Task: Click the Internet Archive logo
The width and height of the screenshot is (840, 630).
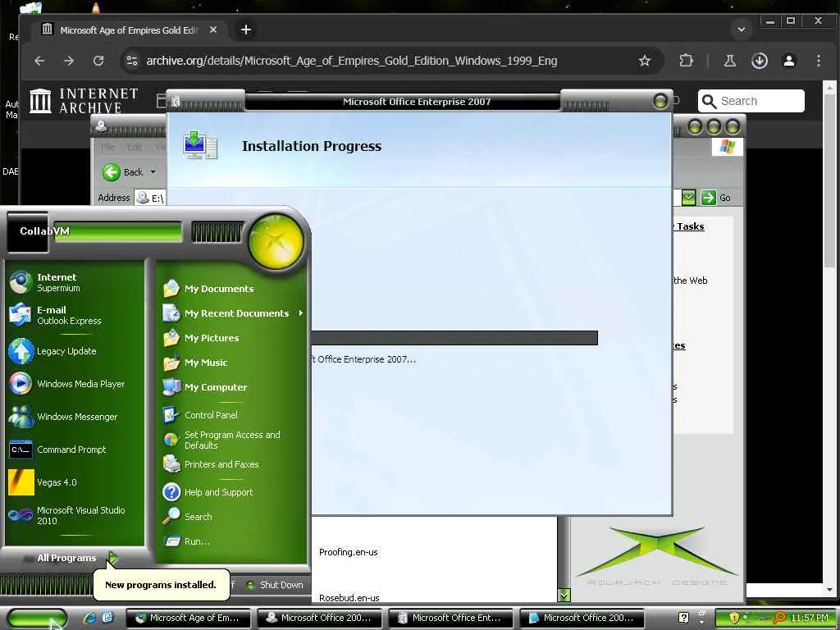Action: coord(84,101)
